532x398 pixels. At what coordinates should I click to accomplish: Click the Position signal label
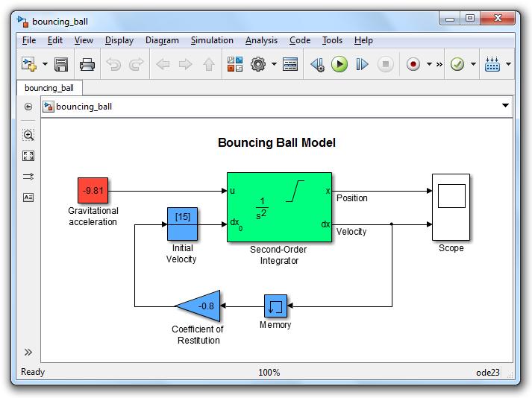pos(352,198)
